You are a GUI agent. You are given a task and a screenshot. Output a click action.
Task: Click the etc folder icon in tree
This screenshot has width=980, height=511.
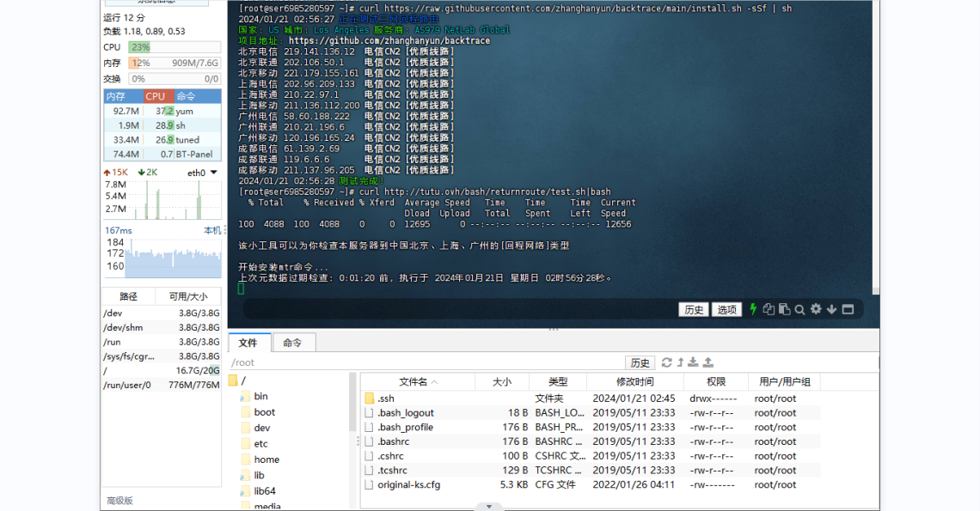pos(245,443)
